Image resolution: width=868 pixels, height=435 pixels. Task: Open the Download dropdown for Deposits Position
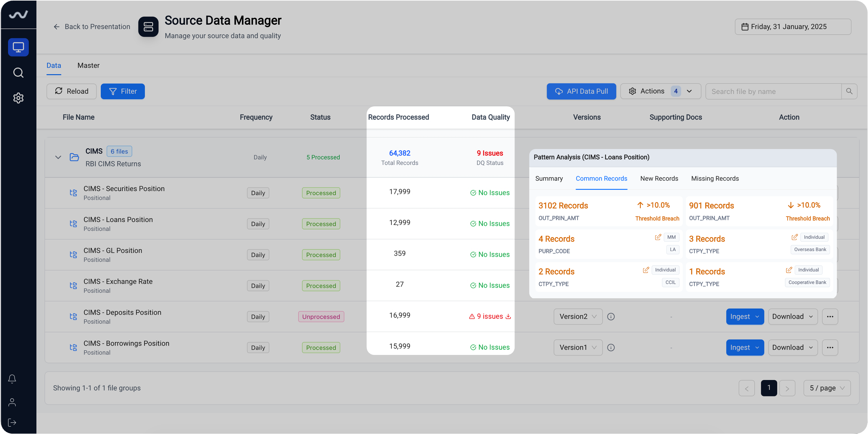coord(793,317)
